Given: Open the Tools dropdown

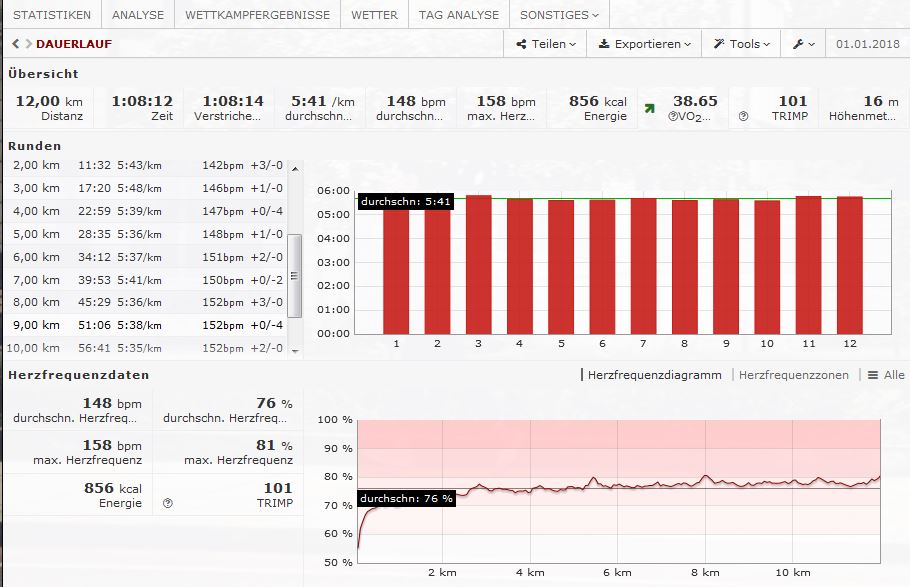Looking at the screenshot, I should (742, 44).
